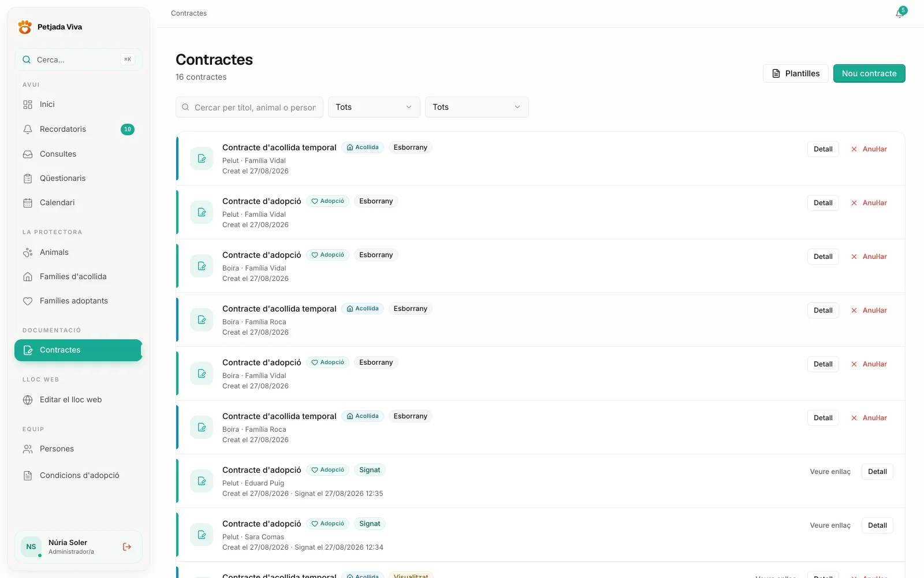Click the NS user avatar
This screenshot has height=578, width=924.
pos(31,547)
